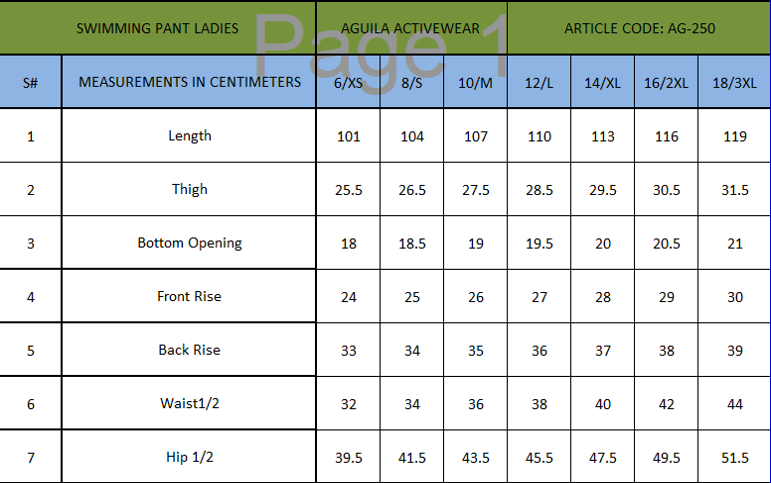Click the Hip 1/2 label cell
771x483 pixels.
pos(189,457)
